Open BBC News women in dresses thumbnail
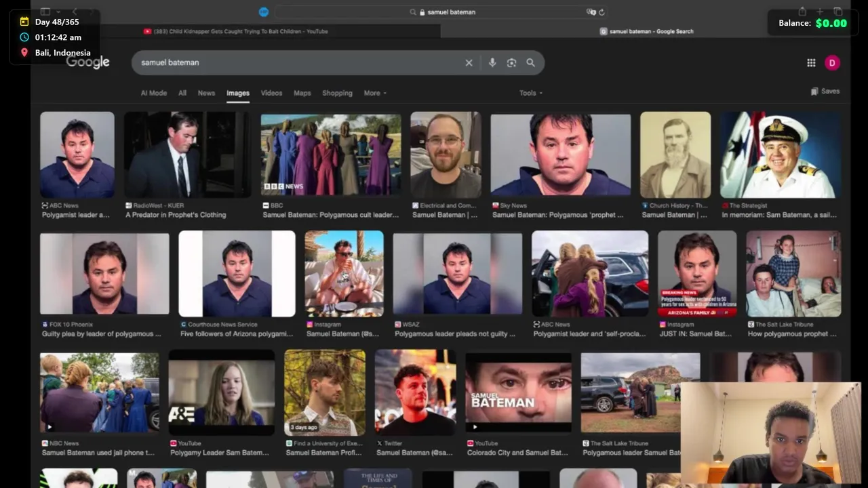This screenshot has height=488, width=868. point(331,155)
